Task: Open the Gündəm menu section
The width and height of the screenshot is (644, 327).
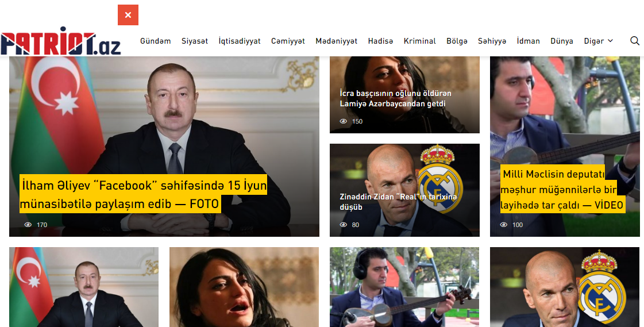Action: tap(156, 41)
